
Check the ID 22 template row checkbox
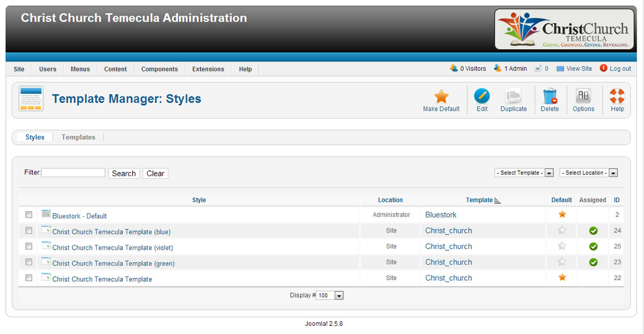[x=28, y=278]
